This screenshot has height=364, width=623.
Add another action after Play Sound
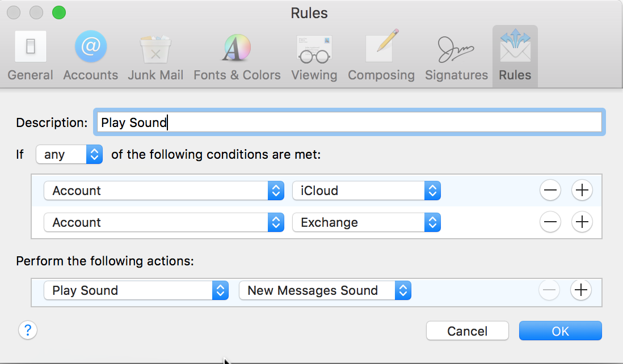(580, 291)
